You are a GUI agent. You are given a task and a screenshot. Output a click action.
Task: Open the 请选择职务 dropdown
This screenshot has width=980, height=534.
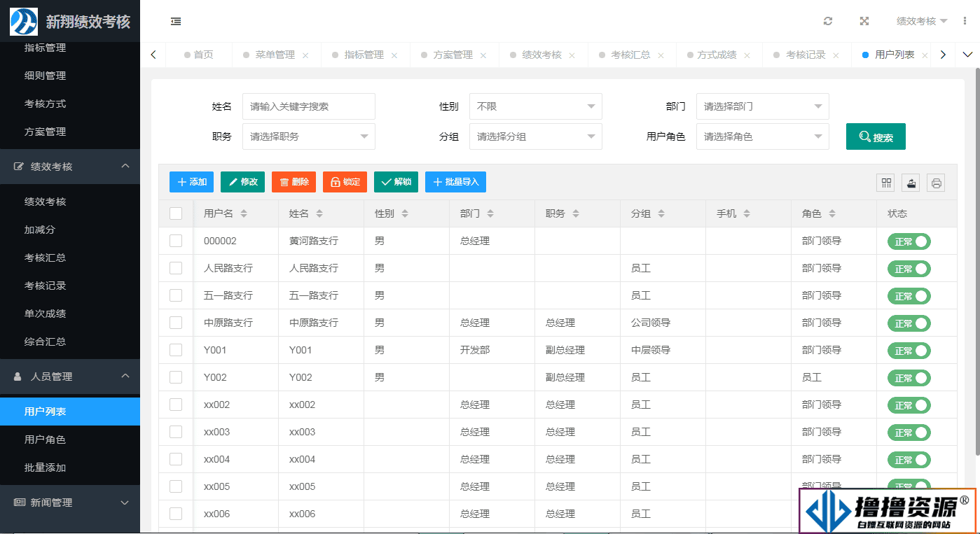click(x=309, y=136)
